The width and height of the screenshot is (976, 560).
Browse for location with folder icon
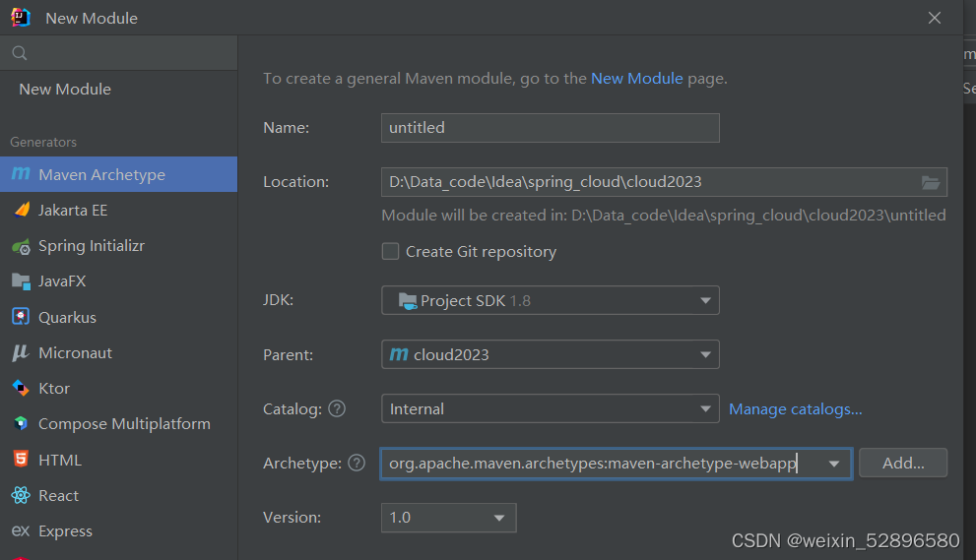(x=931, y=182)
